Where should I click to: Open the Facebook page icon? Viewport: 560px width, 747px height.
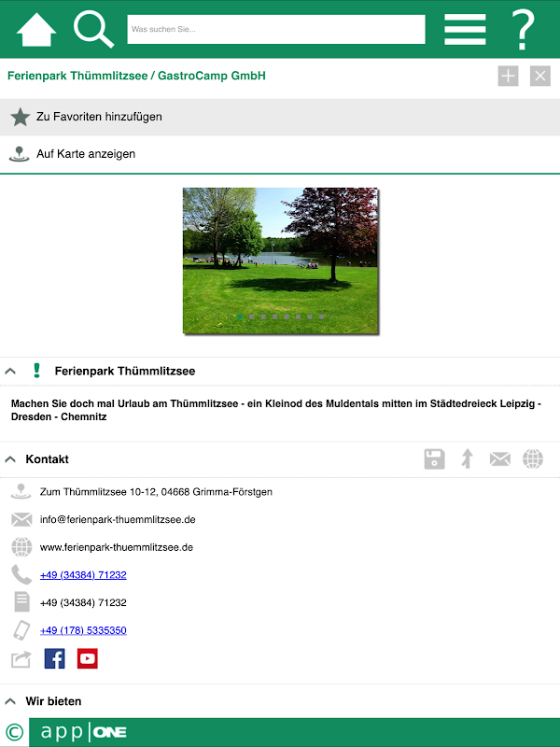[55, 658]
